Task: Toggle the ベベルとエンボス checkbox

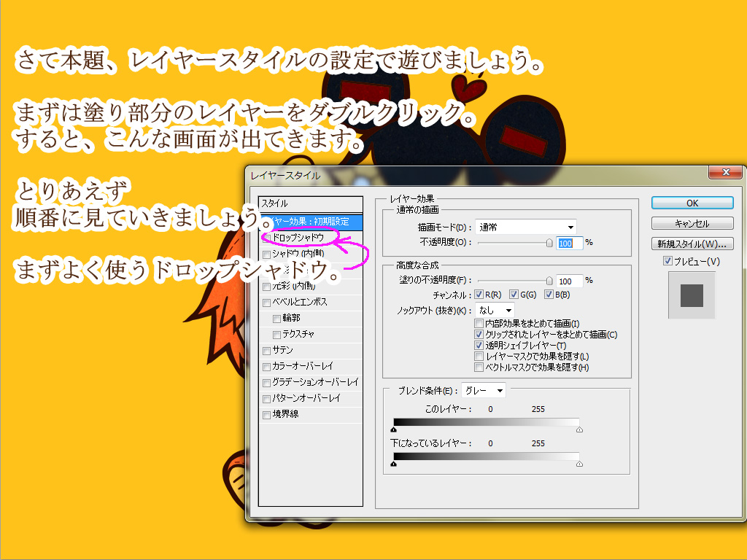Action: point(267,302)
